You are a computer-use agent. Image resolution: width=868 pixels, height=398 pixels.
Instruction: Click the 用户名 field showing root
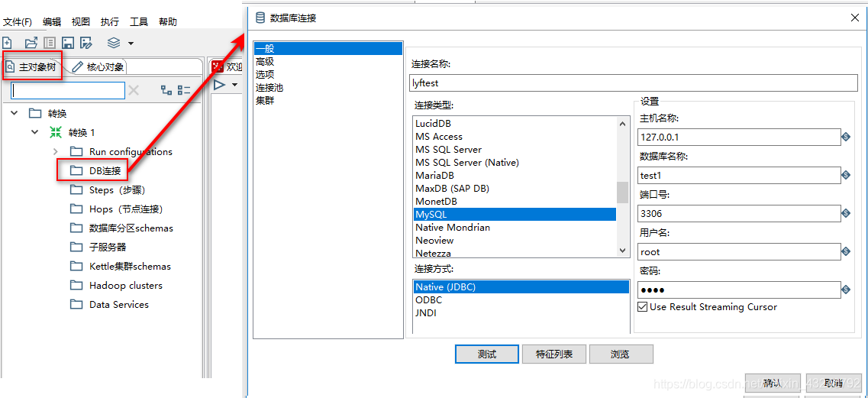click(x=739, y=251)
